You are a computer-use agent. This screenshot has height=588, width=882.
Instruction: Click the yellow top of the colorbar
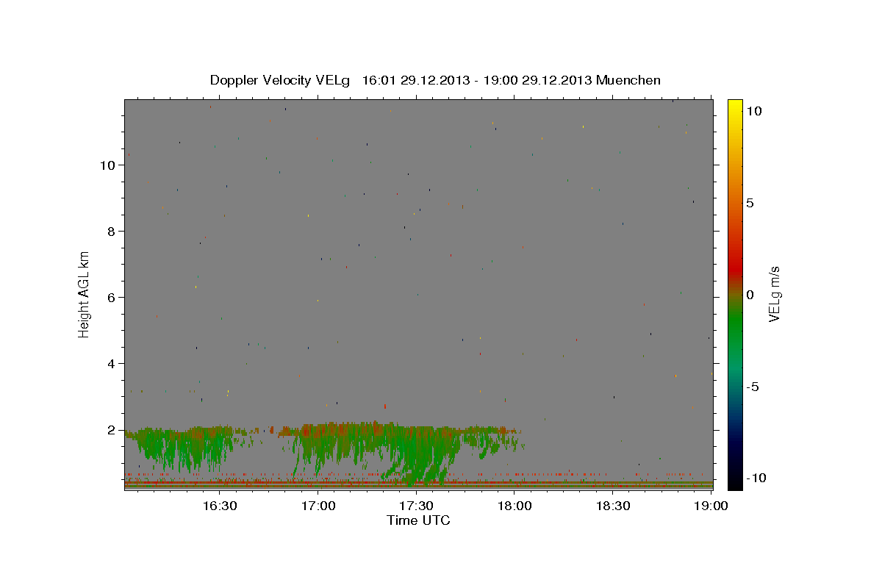734,107
